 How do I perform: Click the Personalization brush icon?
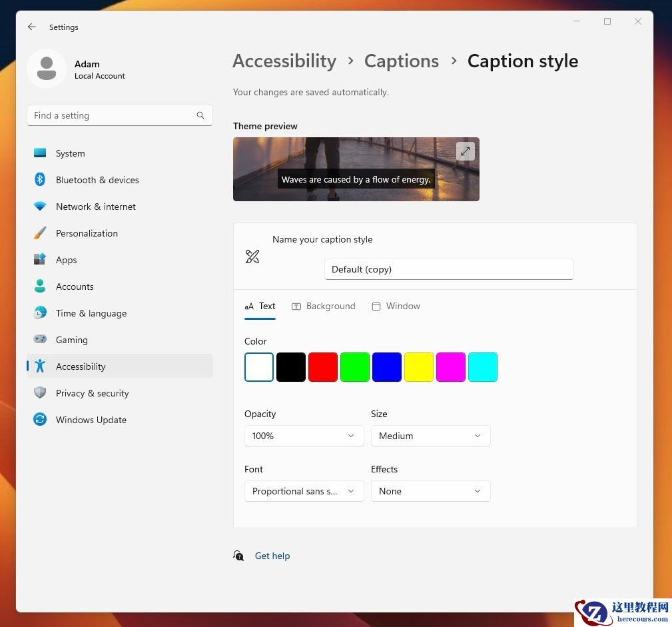tap(40, 233)
